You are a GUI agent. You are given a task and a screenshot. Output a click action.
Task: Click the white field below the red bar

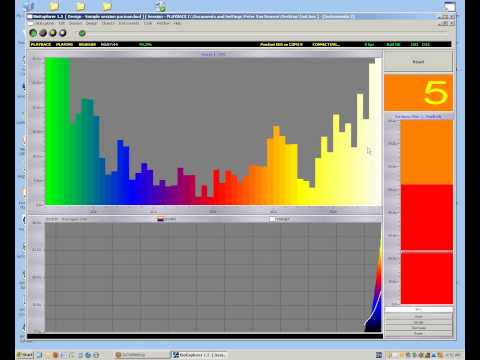click(419, 310)
